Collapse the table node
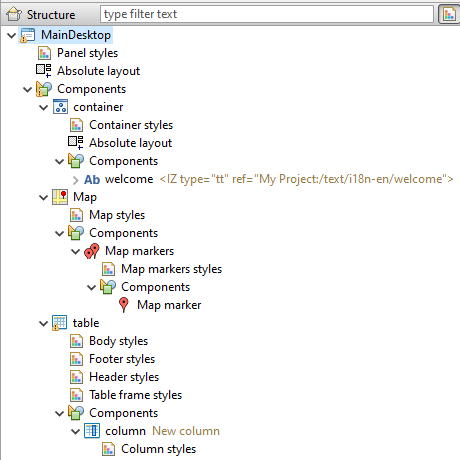The width and height of the screenshot is (460, 460). tap(44, 324)
